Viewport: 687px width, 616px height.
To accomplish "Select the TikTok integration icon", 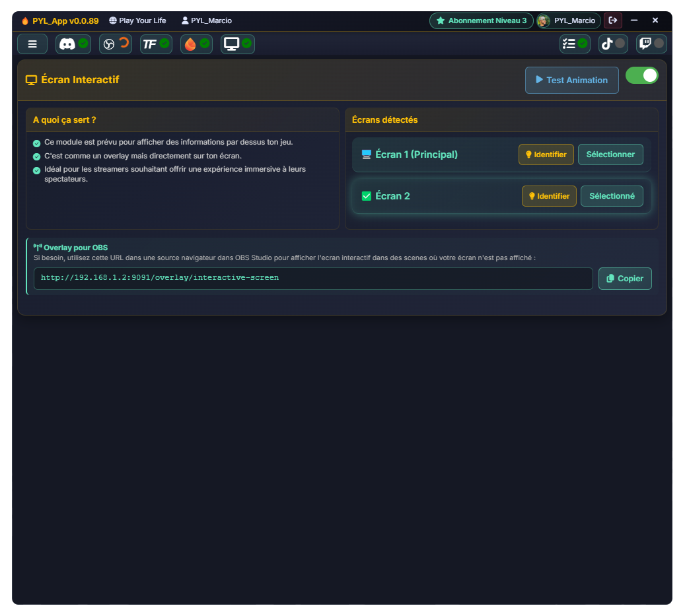I will (x=608, y=44).
